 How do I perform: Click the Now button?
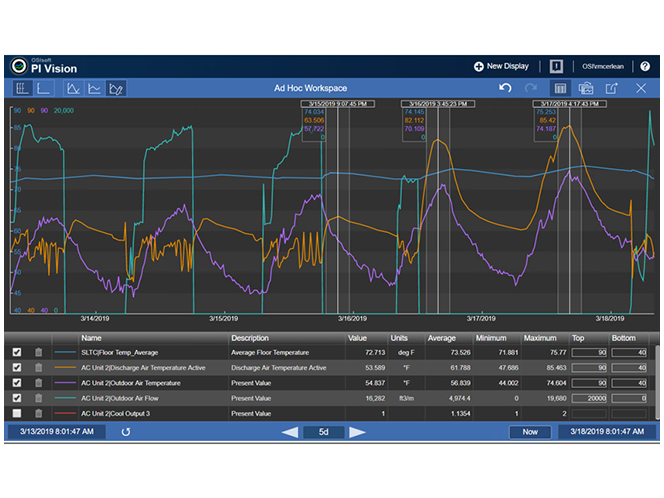point(530,432)
